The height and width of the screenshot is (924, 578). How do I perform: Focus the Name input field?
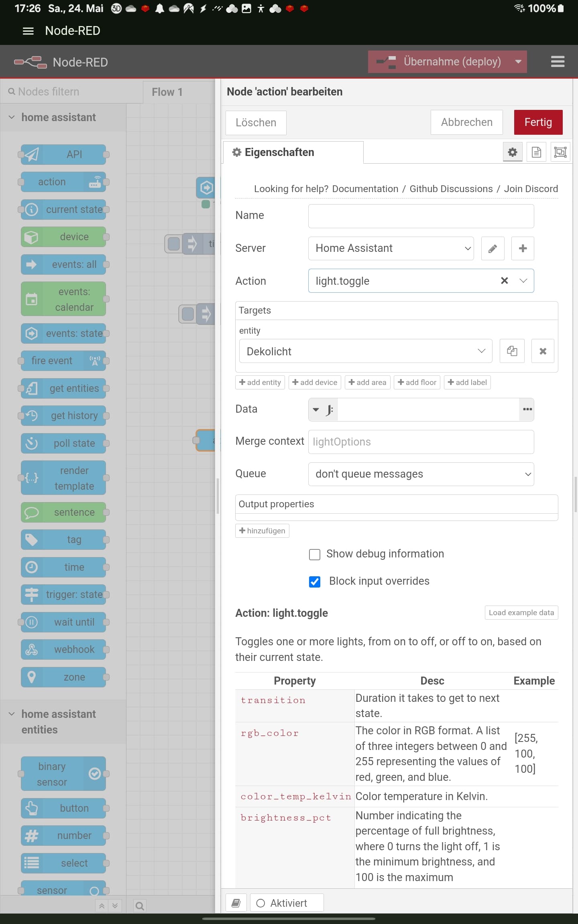click(421, 216)
